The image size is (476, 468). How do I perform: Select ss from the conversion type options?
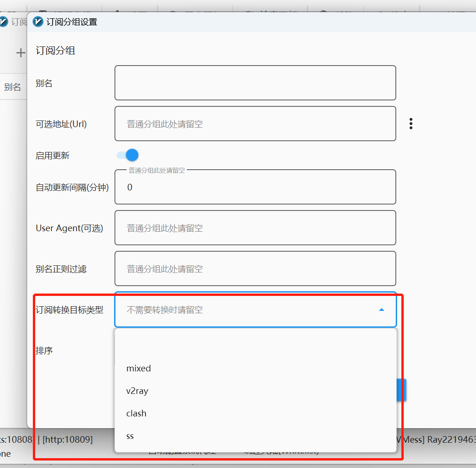coord(130,436)
